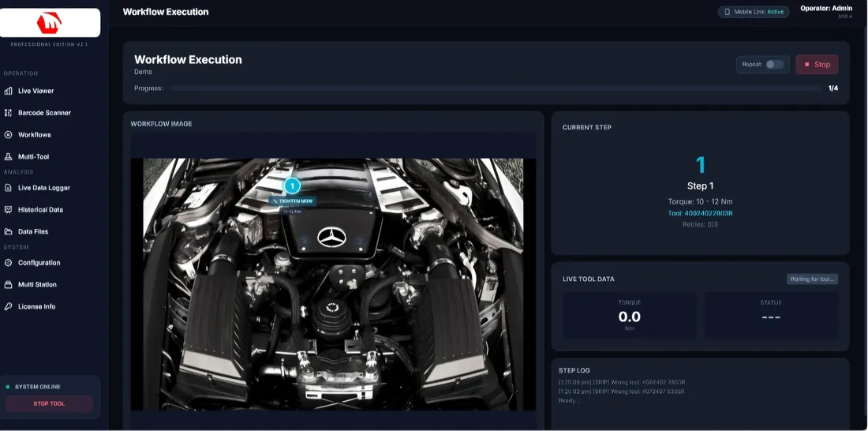Click the Historical Data chart icon

click(x=8, y=210)
